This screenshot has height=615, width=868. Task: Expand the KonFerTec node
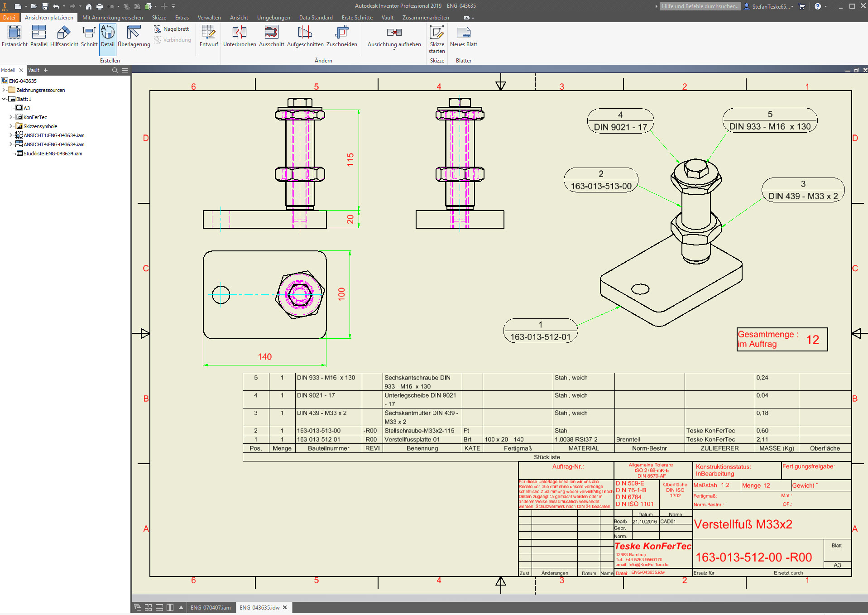pyautogui.click(x=11, y=117)
